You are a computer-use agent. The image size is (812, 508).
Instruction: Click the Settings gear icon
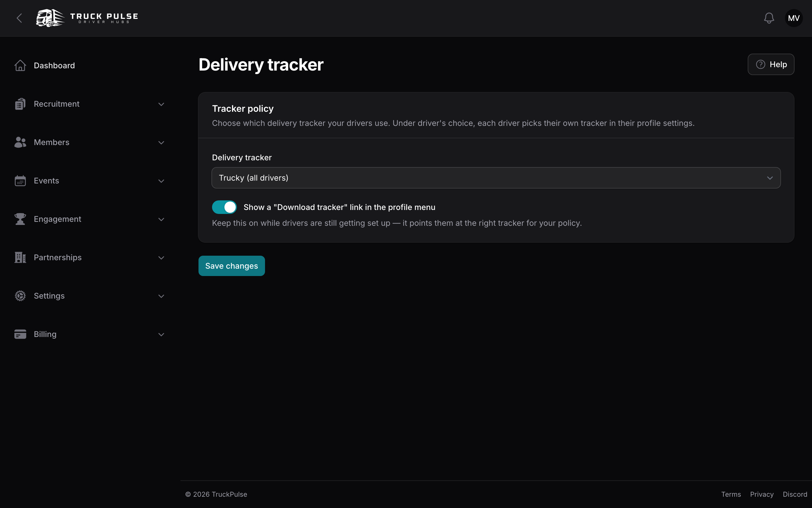coord(20,296)
